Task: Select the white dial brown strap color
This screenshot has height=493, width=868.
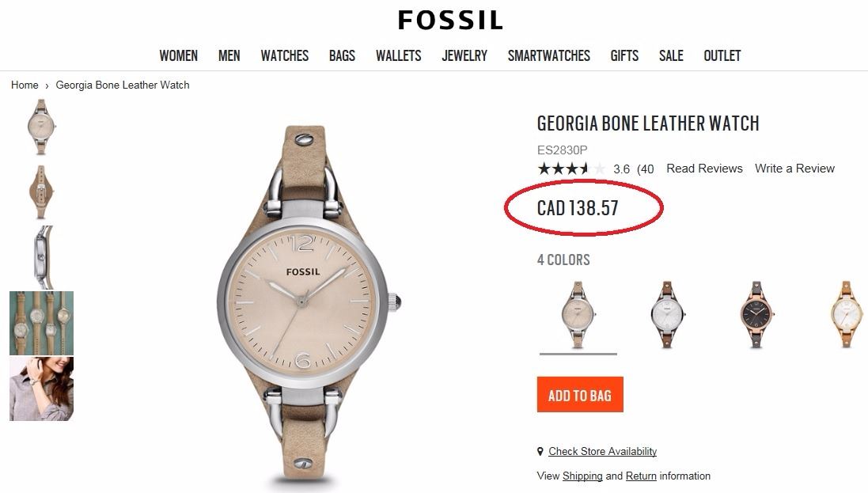Action: point(667,314)
